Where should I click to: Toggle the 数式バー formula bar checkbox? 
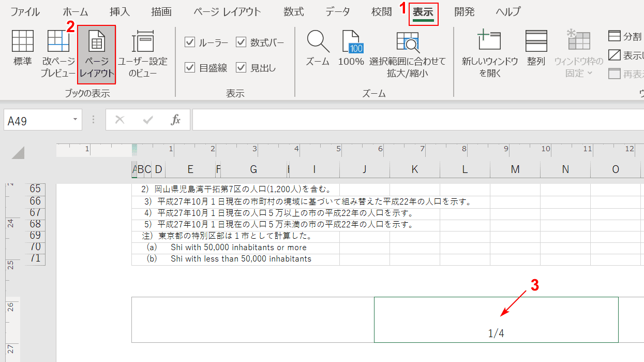coord(241,42)
